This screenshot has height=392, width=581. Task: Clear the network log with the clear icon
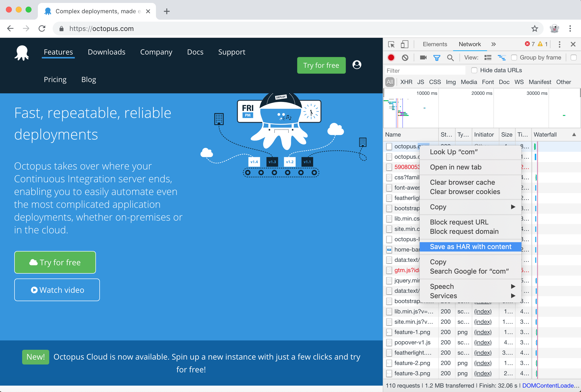pyautogui.click(x=405, y=58)
